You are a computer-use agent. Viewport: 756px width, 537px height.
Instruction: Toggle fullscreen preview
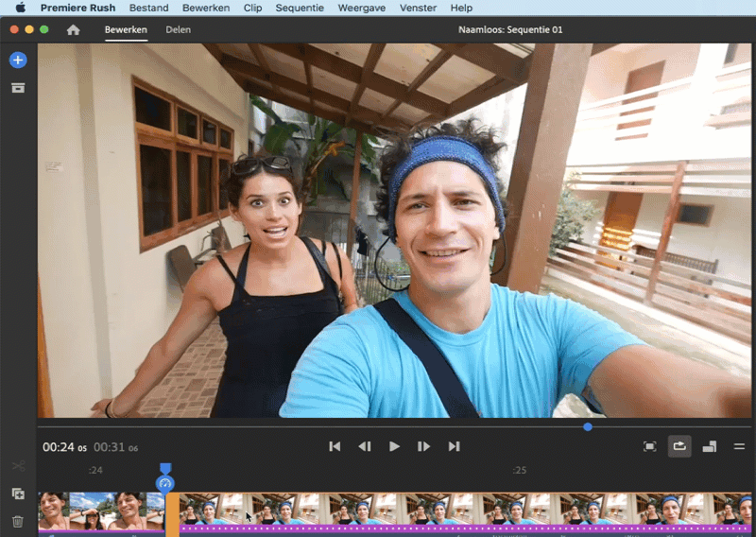coord(650,446)
